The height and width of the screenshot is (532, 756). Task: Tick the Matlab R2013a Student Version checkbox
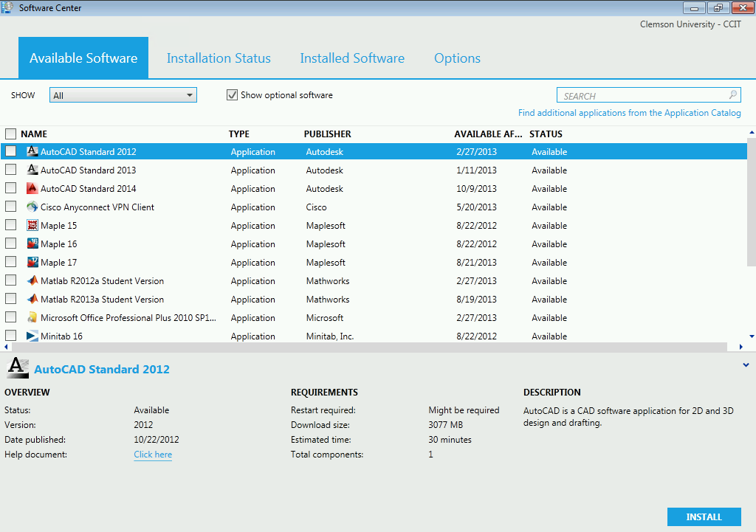(x=10, y=299)
